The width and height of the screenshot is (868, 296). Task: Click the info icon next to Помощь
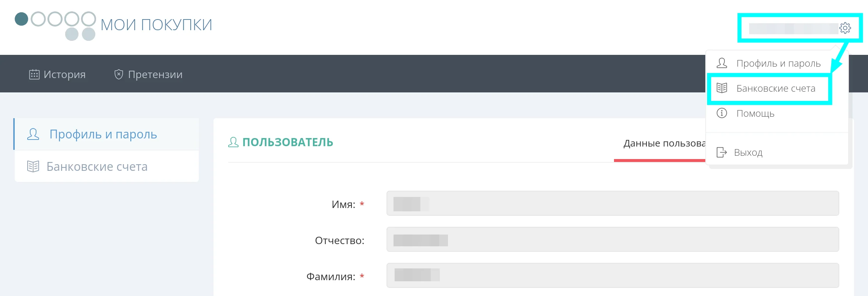tap(722, 113)
